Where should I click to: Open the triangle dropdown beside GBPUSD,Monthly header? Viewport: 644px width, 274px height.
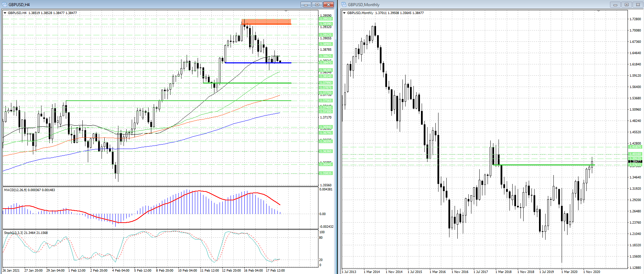point(344,13)
